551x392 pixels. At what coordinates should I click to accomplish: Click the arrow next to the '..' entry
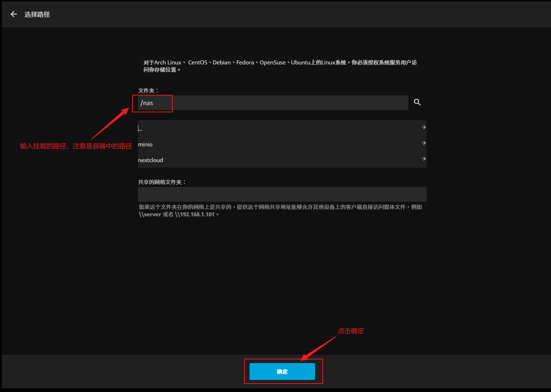[423, 127]
